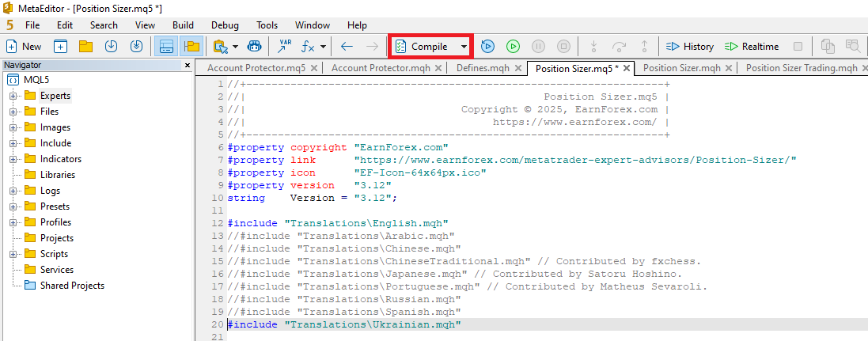Close the Position Sizer.mq5 tab
The width and height of the screenshot is (868, 341).
[x=627, y=68]
